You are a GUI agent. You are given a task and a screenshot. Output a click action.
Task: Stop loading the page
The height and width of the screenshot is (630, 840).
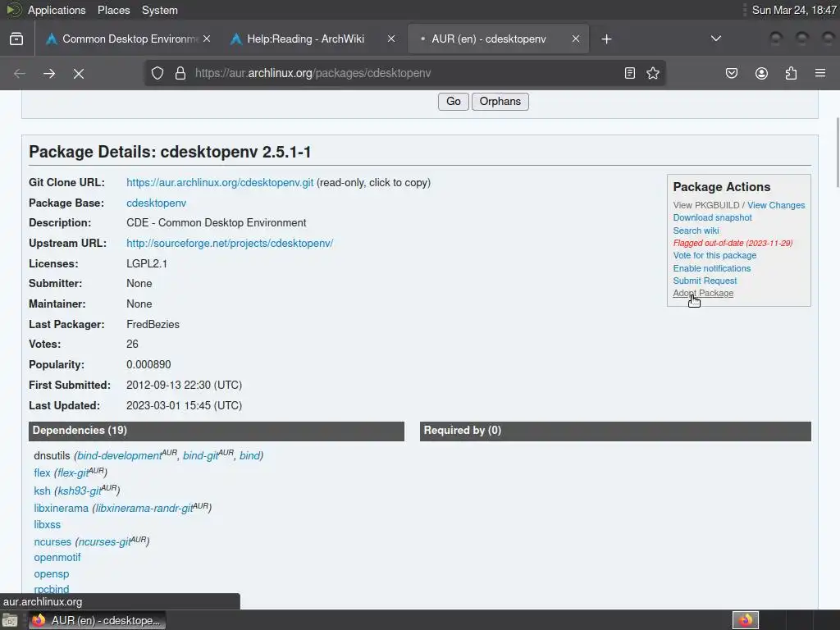click(79, 73)
